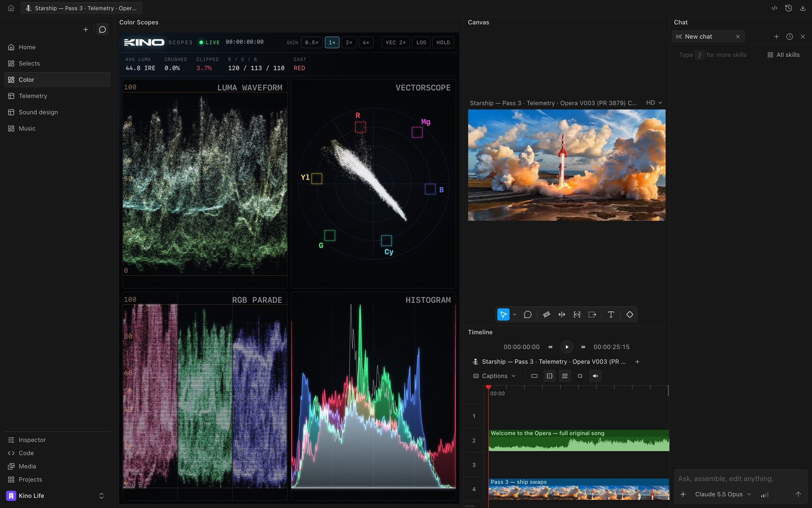This screenshot has height=508, width=812.
Task: Click the plus icon next to the timeline sequence name
Action: pyautogui.click(x=637, y=362)
